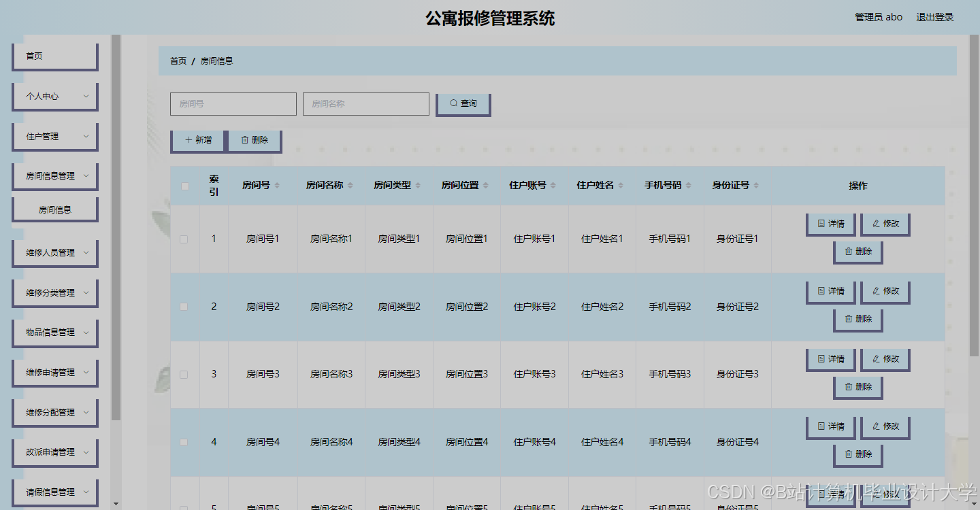
Task: Check the checkbox for row 2
Action: click(x=184, y=307)
